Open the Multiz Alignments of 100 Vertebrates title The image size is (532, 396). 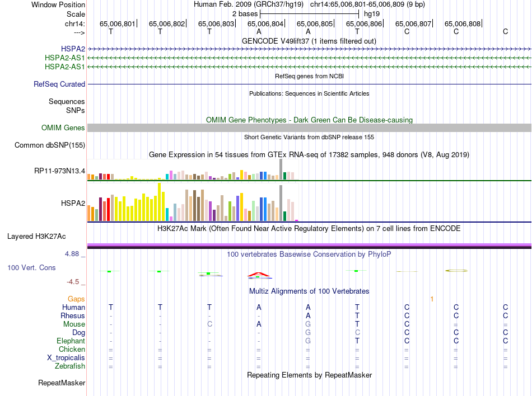point(309,291)
